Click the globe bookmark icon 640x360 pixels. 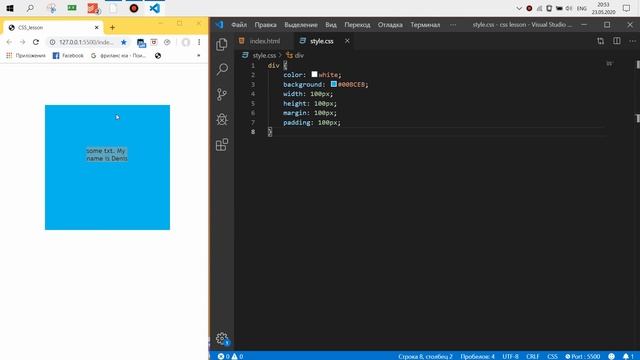pos(158,56)
